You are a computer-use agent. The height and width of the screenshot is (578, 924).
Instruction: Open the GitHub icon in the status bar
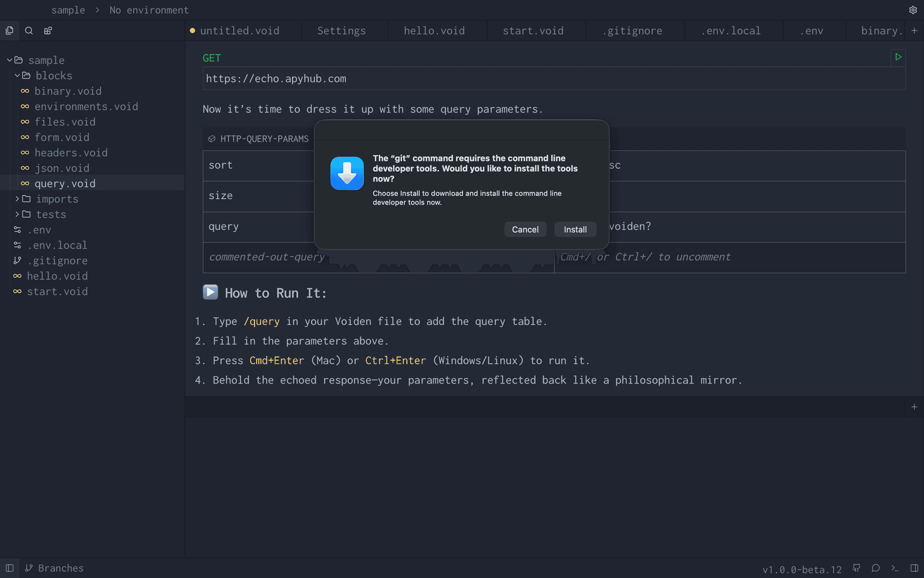coord(856,568)
